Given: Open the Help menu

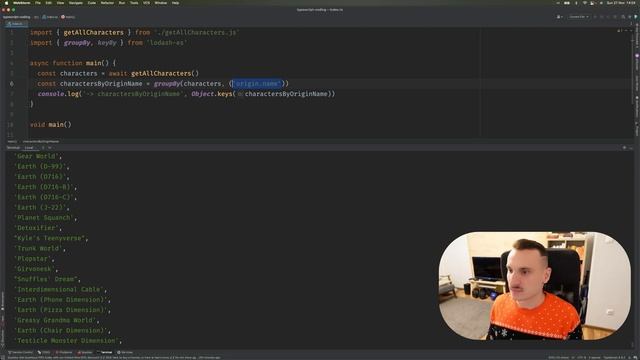Looking at the screenshot, I should [176, 3].
